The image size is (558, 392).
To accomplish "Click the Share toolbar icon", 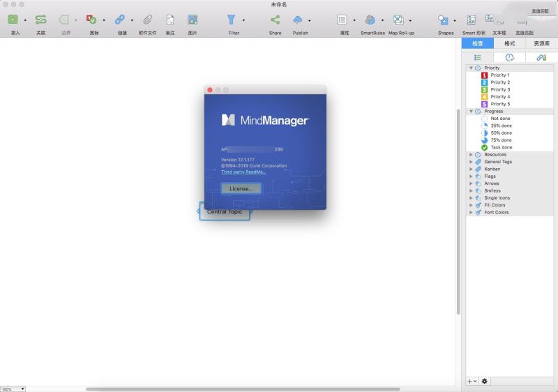I will click(275, 20).
